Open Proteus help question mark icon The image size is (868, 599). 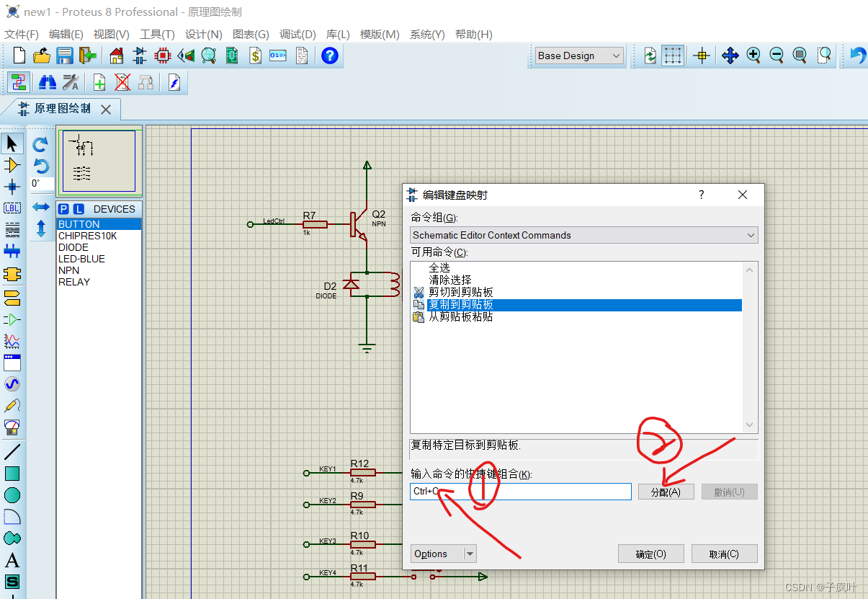coord(330,56)
